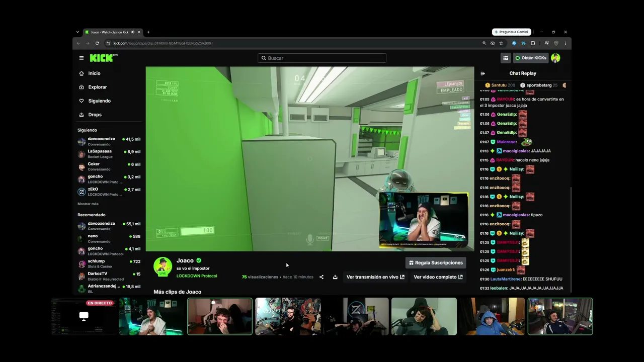644x362 pixels.
Task: Go forward in the browser
Action: coord(88,43)
